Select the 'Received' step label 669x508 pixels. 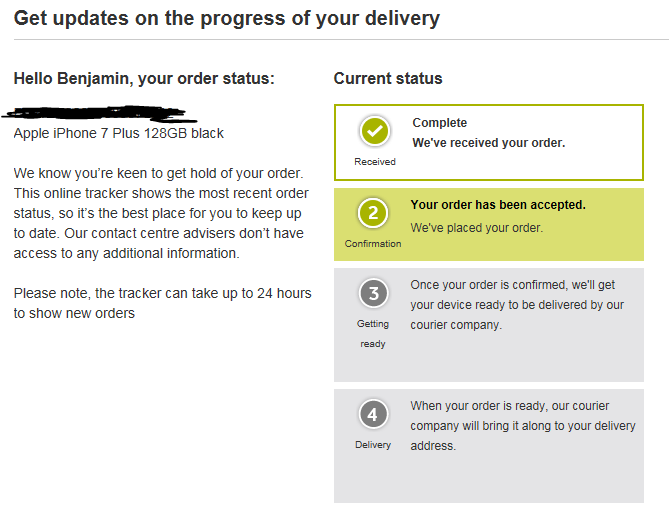(374, 161)
